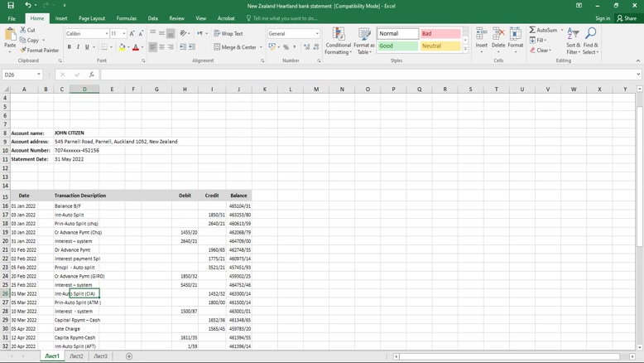This screenshot has height=363, width=644.
Task: Apply the Good cell style
Action: [397, 46]
